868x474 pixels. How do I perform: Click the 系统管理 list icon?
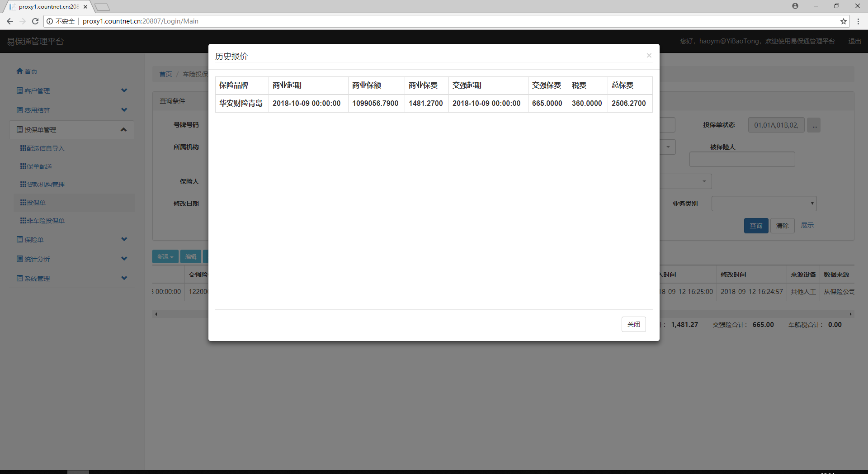click(19, 278)
